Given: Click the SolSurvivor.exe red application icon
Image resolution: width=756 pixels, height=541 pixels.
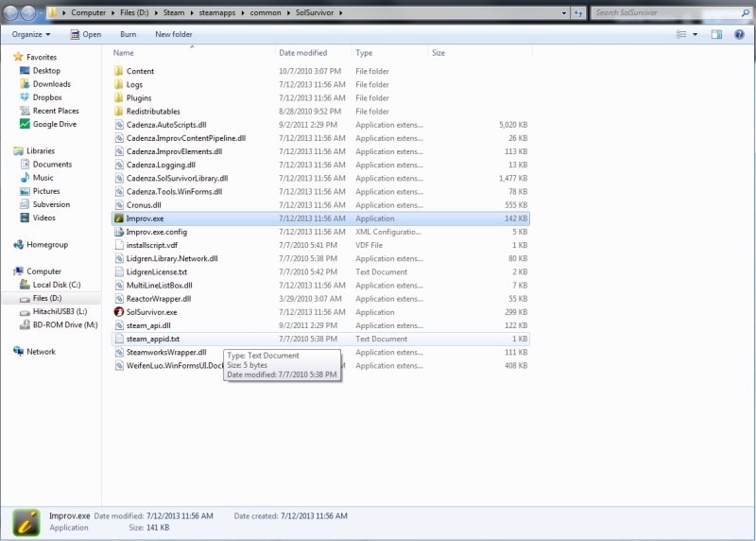Looking at the screenshot, I should click(x=119, y=312).
